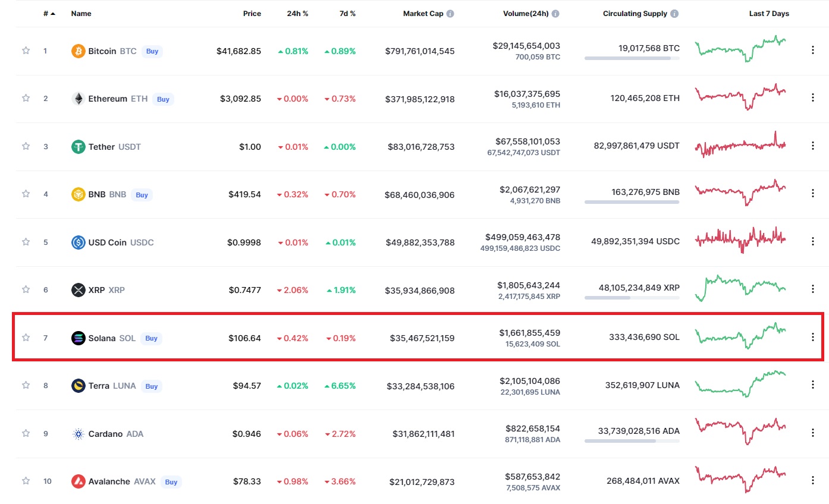Click Buy button next to BNB
Viewport: 829px width, 504px height.
point(142,194)
